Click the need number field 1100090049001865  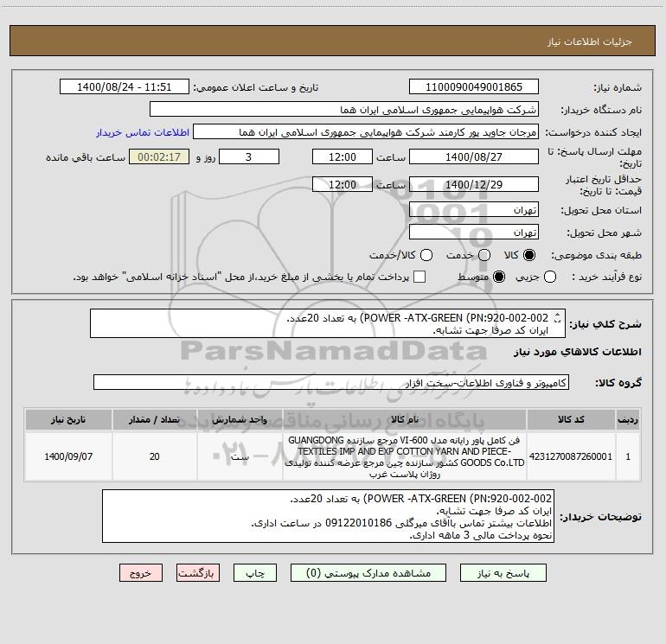click(474, 86)
